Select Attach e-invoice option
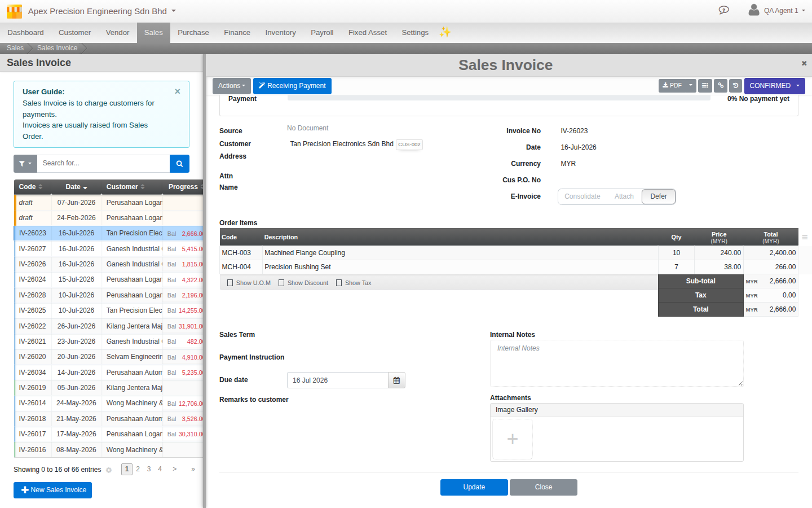Viewport: 812px width, 508px height. 624,196
